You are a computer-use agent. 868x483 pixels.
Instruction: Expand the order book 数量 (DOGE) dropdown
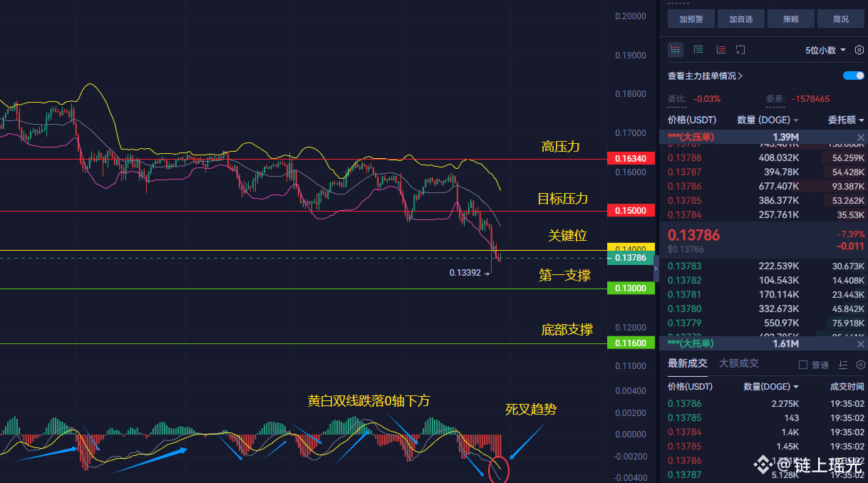click(x=768, y=120)
